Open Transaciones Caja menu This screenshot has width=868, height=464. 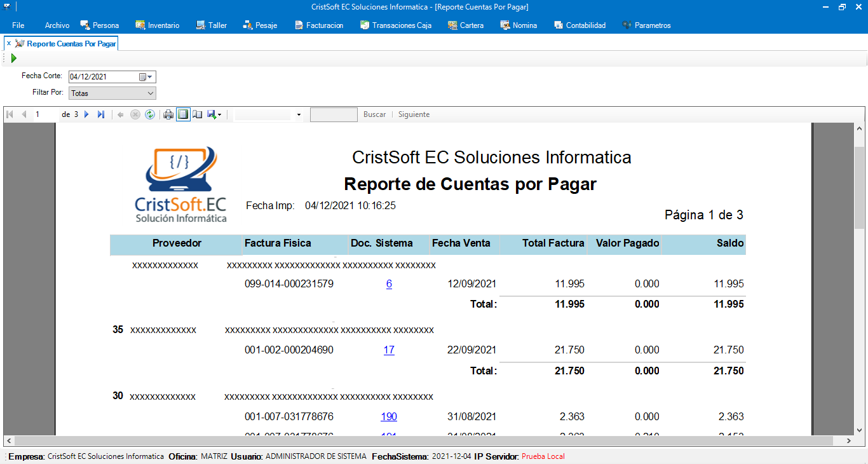point(396,25)
